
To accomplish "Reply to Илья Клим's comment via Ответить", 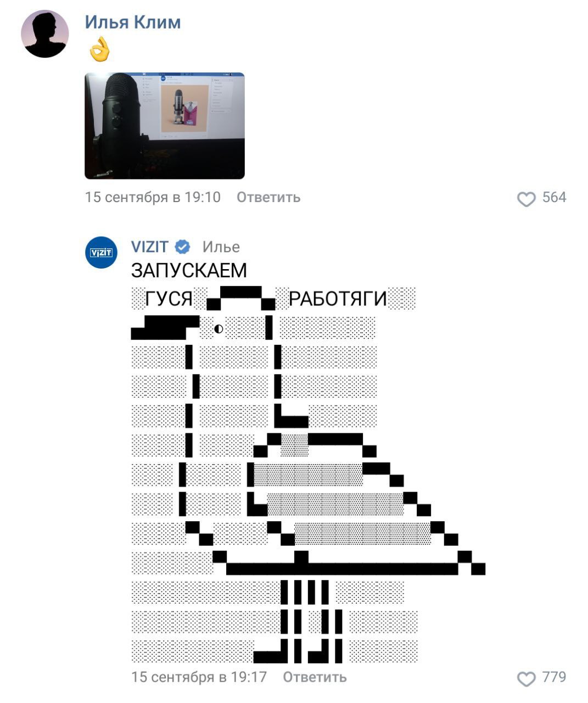I will pyautogui.click(x=268, y=197).
